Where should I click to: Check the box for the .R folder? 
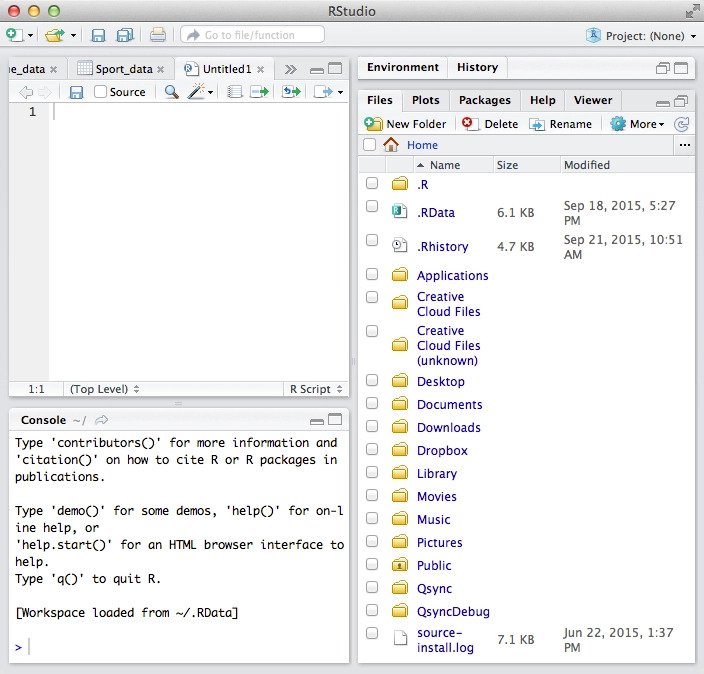(x=372, y=183)
